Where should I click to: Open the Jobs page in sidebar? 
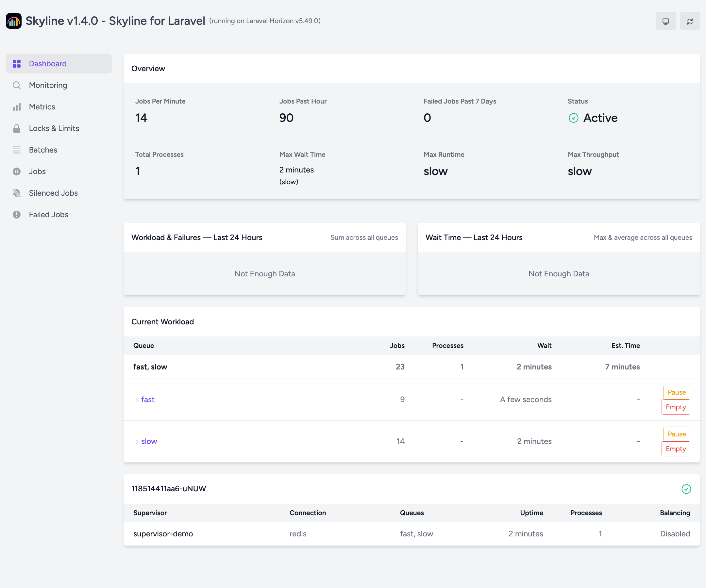pos(59,171)
